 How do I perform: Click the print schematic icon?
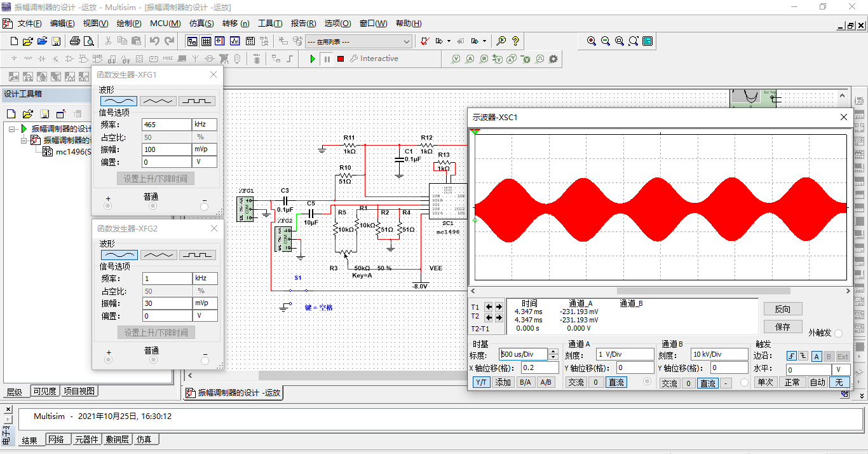(76, 41)
